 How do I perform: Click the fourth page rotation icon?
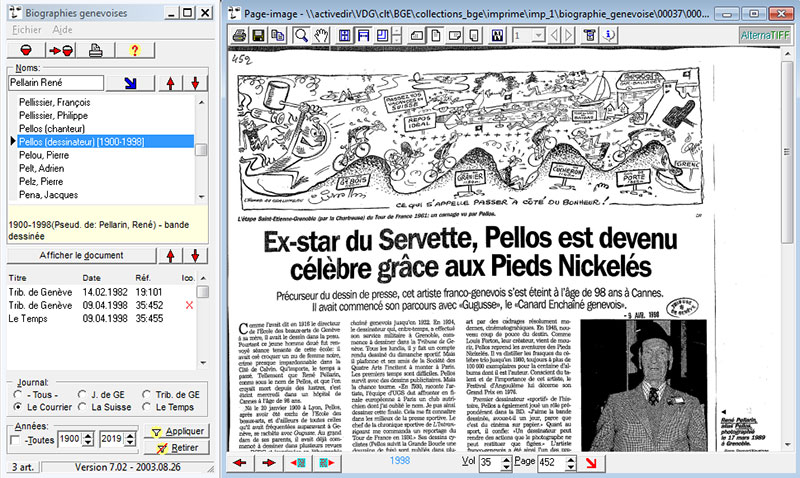[x=473, y=35]
